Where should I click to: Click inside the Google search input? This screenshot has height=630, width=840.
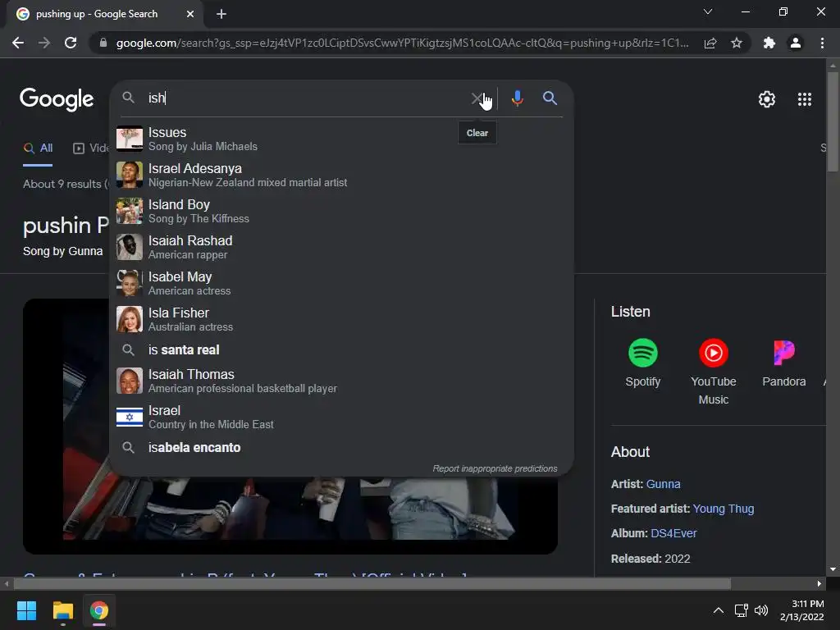305,98
